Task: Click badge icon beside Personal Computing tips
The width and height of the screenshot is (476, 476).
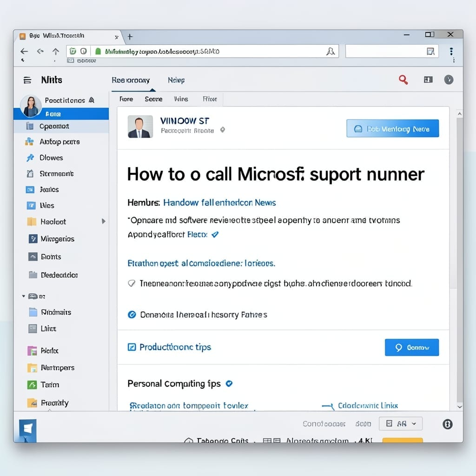Action: pyautogui.click(x=229, y=383)
